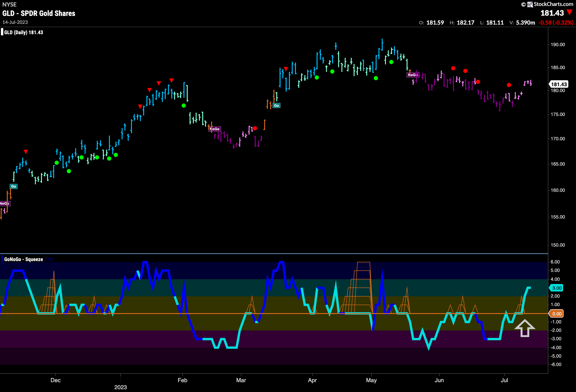The width and height of the screenshot is (576, 392).
Task: Click the GoNoGo - Squeeze panel label
Action: (23, 259)
